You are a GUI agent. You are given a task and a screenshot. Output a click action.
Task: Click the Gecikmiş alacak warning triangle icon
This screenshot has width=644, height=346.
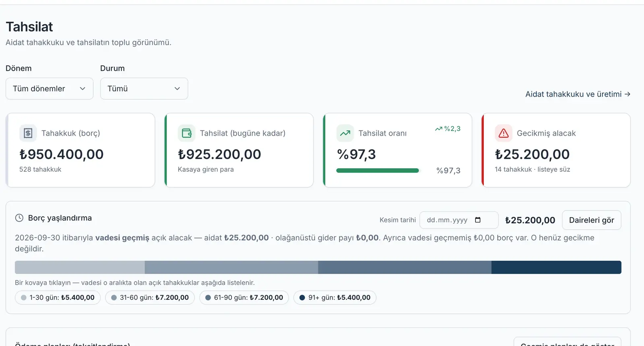point(504,133)
